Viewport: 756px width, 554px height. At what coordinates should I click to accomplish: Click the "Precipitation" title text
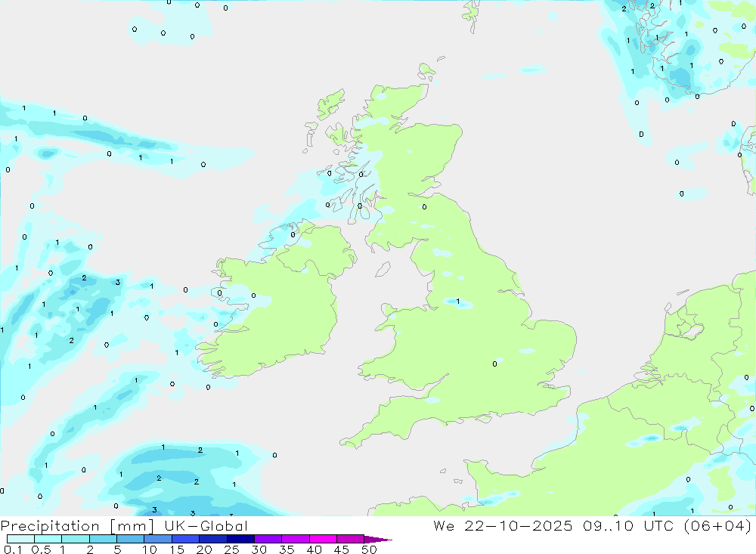(50, 526)
